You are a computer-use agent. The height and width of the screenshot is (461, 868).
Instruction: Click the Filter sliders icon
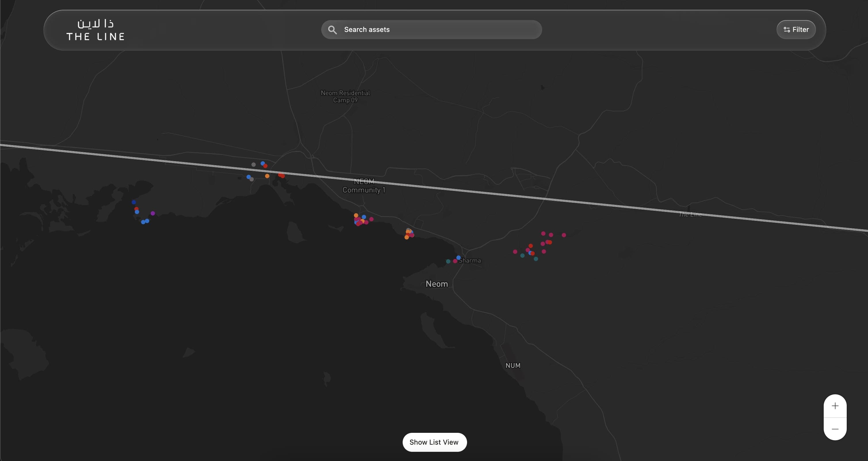click(786, 29)
